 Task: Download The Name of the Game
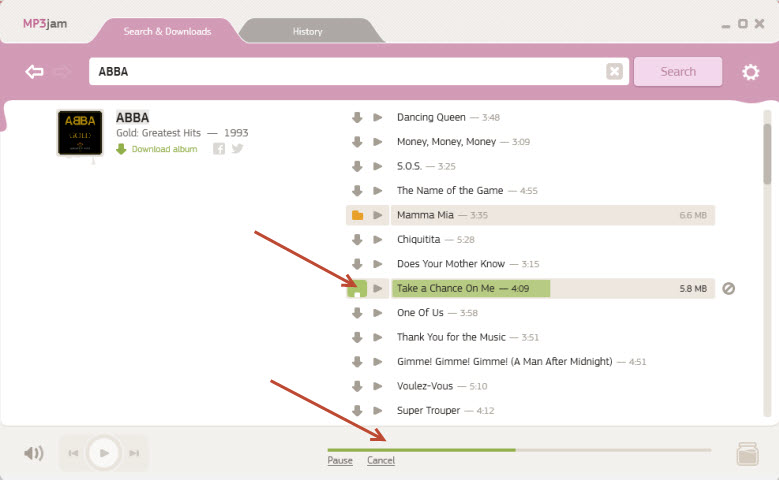tap(357, 190)
